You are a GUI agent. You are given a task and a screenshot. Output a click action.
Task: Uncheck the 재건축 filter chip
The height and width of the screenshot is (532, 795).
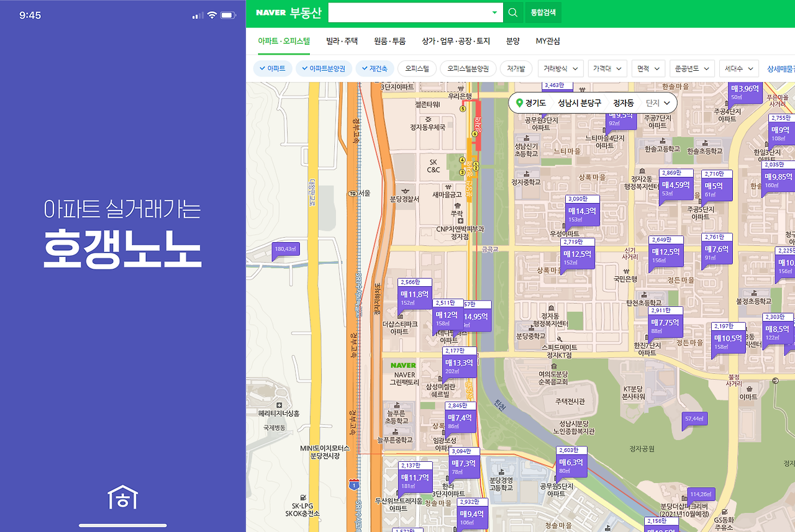click(x=375, y=68)
